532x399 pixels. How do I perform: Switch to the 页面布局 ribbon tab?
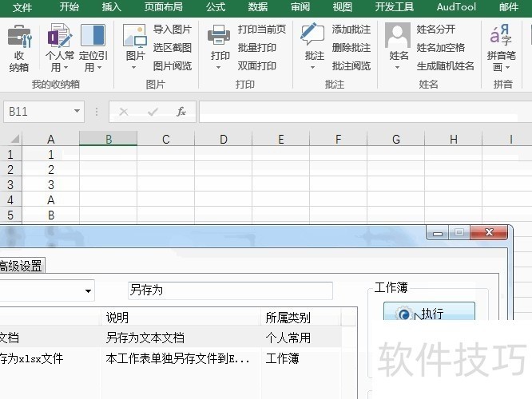coord(163,6)
